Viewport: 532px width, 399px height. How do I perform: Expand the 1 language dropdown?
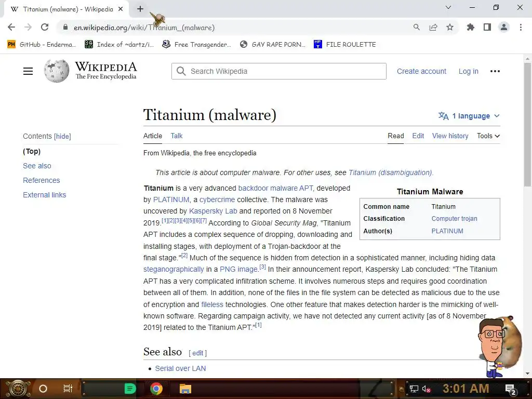[x=469, y=116]
